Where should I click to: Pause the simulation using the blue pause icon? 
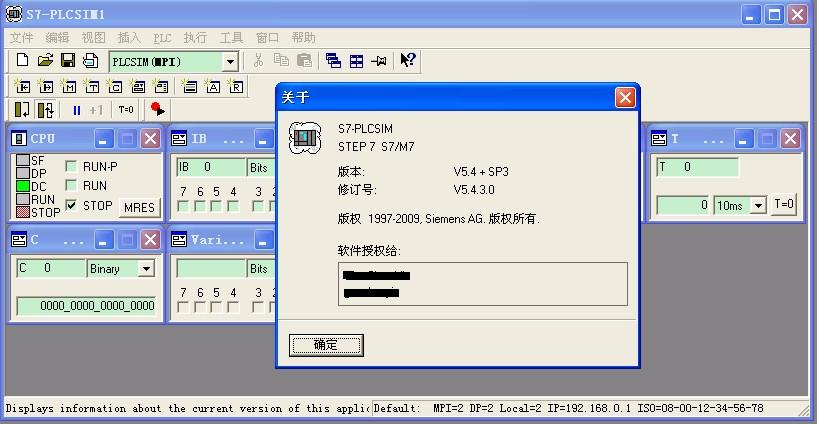[76, 110]
